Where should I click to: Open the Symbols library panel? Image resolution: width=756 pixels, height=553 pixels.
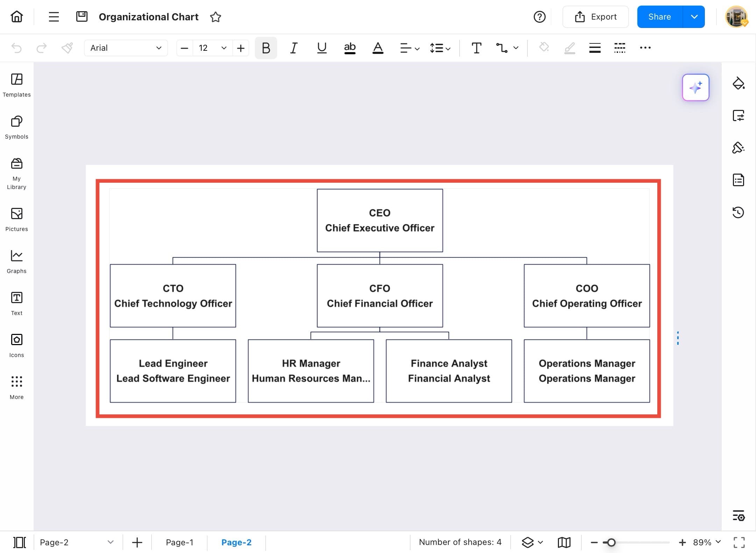click(16, 127)
